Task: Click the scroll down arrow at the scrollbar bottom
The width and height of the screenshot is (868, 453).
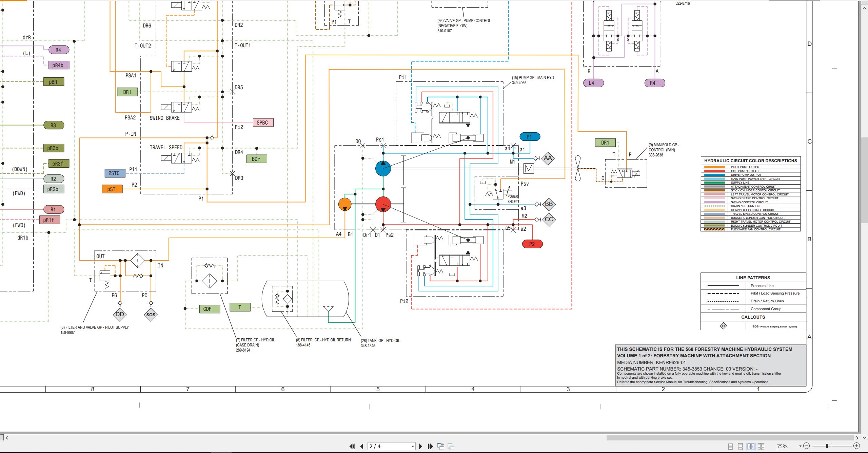Action: coord(864,438)
